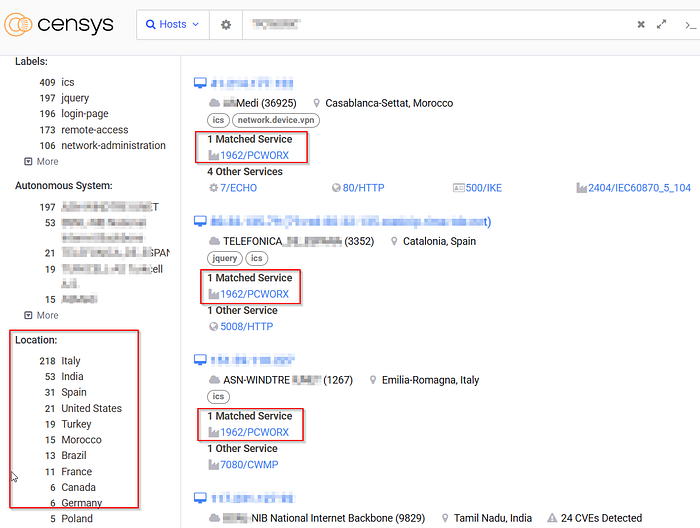Open the Emilia-Romagna host's blurred IP link

coord(253,360)
